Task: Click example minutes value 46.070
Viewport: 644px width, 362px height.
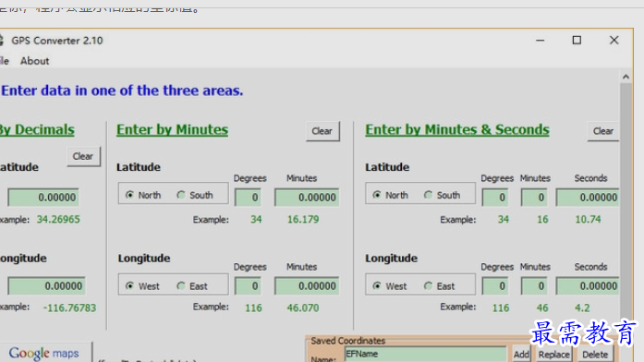Action: pyautogui.click(x=303, y=308)
